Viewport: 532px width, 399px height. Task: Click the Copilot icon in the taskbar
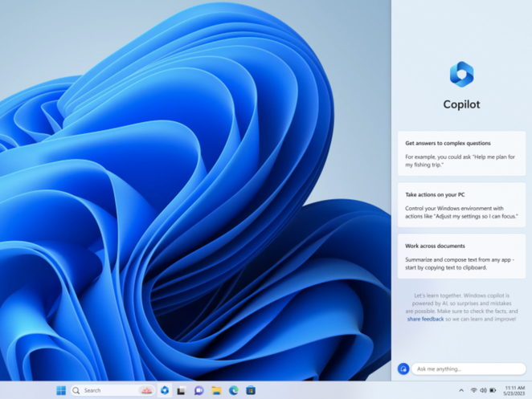pyautogui.click(x=165, y=390)
